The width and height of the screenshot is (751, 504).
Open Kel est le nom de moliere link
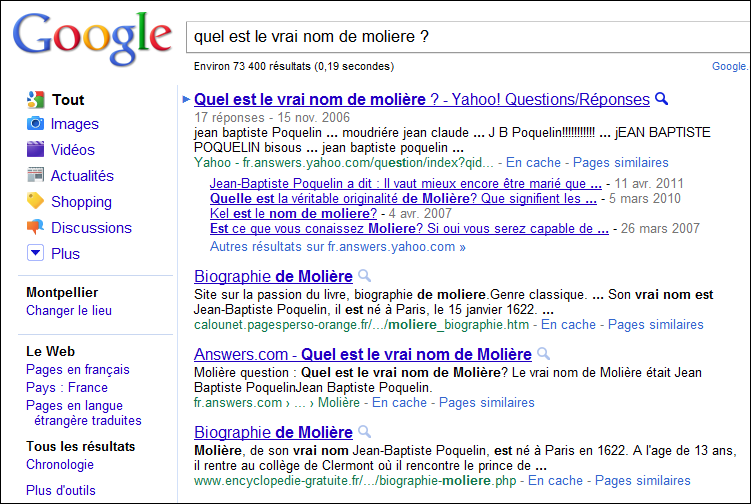coord(293,214)
